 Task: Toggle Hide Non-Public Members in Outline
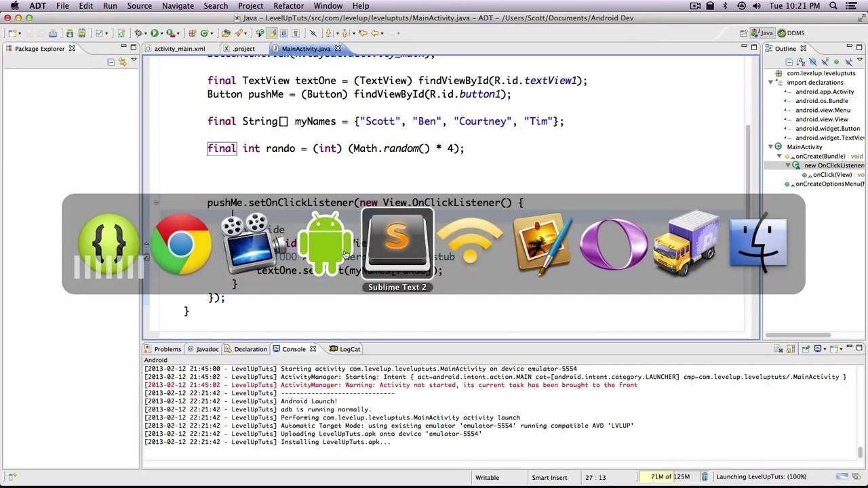837,62
